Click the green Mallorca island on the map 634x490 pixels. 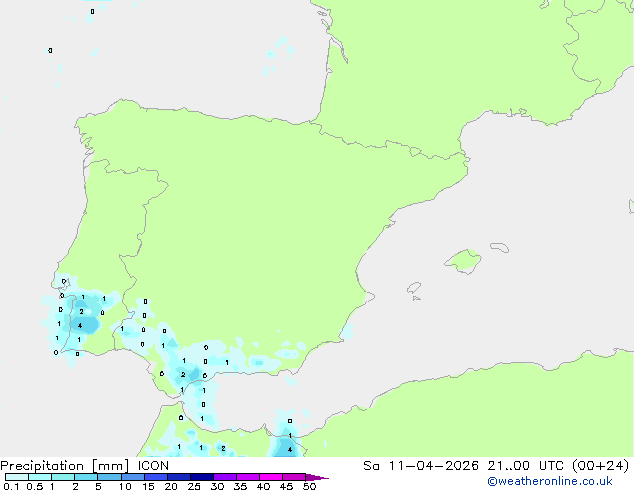(x=463, y=261)
